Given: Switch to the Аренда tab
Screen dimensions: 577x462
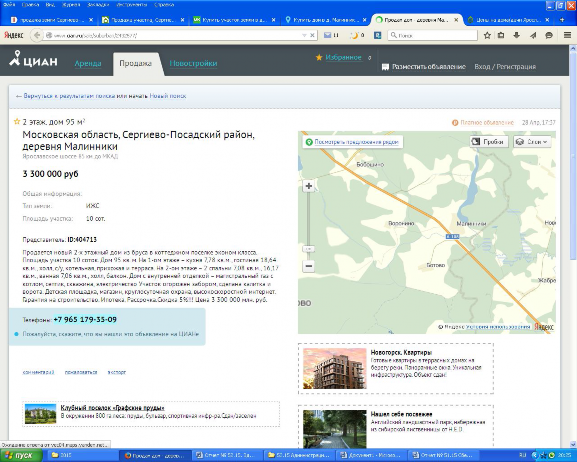Looking at the screenshot, I should 88,63.
